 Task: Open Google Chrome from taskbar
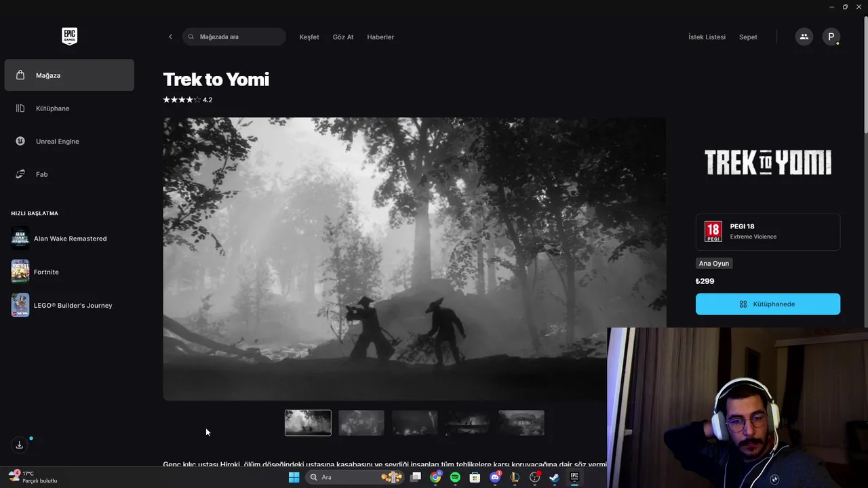coord(435,477)
